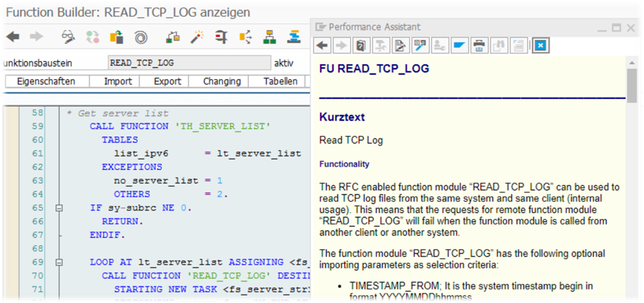The width and height of the screenshot is (644, 303).
Task: Click the greyed Technical Information hammer icon
Action: [381, 45]
